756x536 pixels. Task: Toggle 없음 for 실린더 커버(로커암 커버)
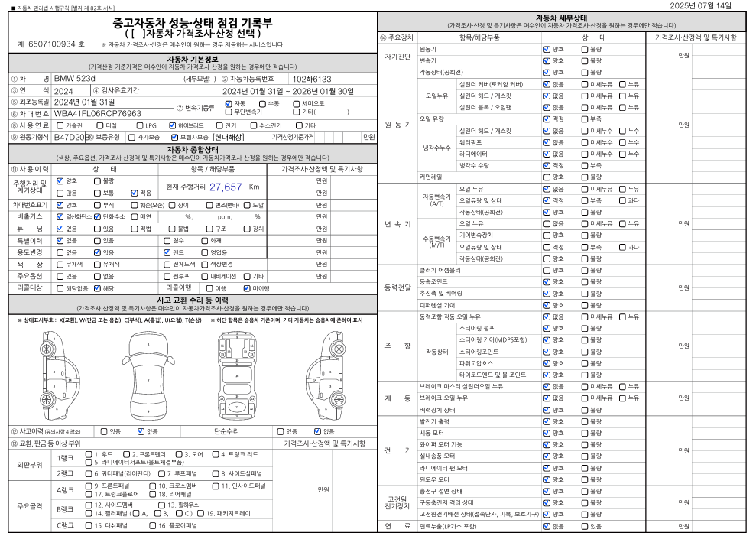tap(547, 84)
